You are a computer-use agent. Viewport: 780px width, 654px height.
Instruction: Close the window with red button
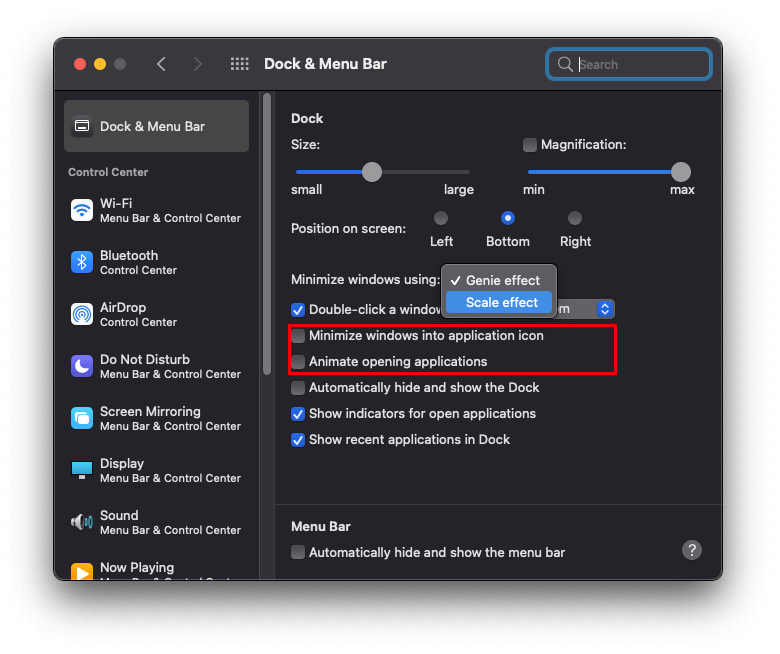pos(80,64)
